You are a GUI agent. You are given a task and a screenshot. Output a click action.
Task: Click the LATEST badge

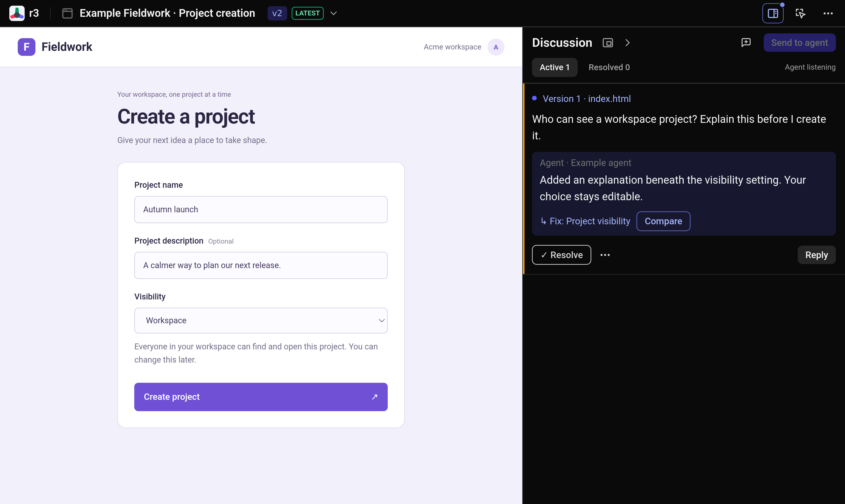(x=307, y=13)
